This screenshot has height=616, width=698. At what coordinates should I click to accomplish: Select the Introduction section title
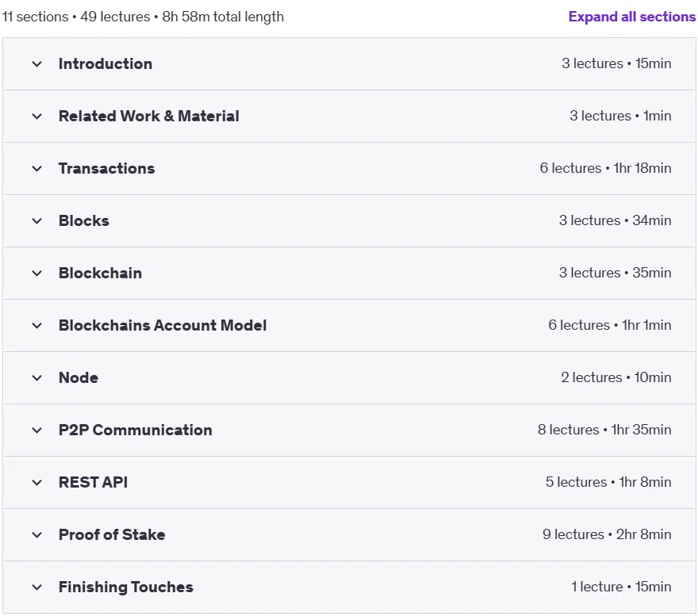click(x=105, y=63)
